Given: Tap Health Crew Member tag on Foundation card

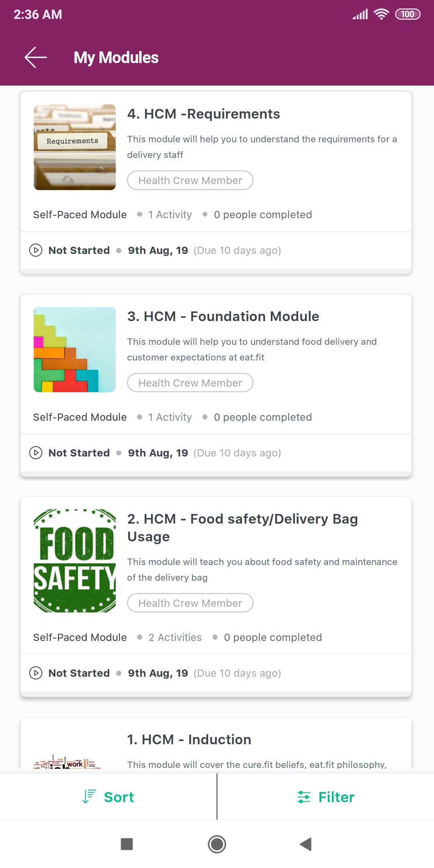Looking at the screenshot, I should [x=190, y=383].
